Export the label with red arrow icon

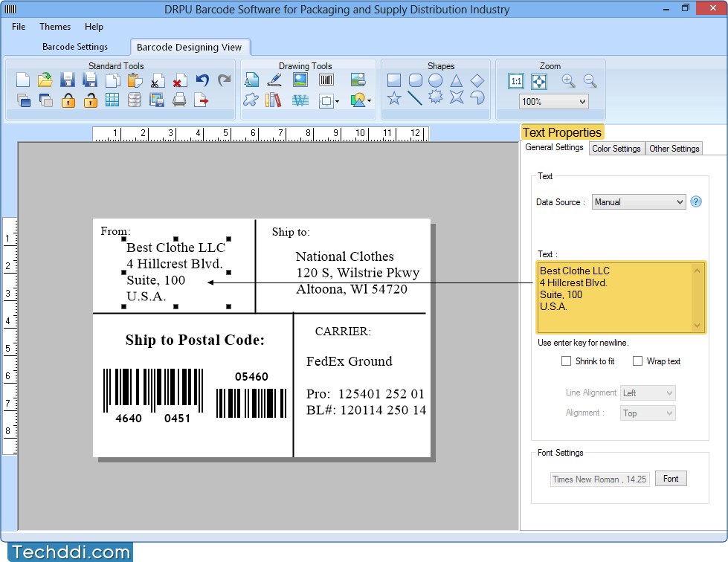(x=201, y=100)
